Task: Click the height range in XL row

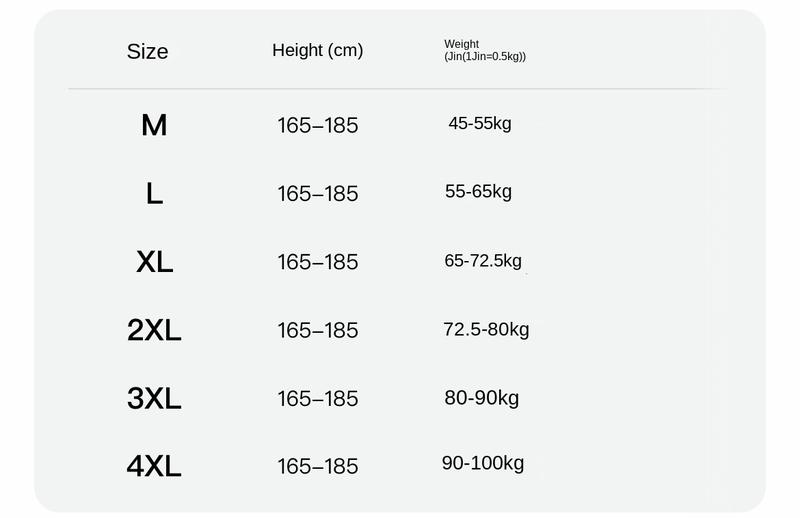Action: 318,262
